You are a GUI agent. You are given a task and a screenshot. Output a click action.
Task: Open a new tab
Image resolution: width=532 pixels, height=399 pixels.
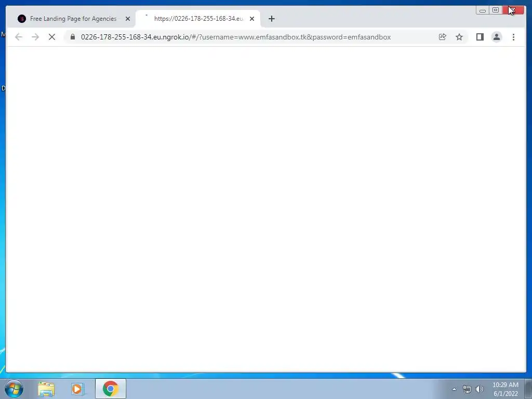(271, 19)
